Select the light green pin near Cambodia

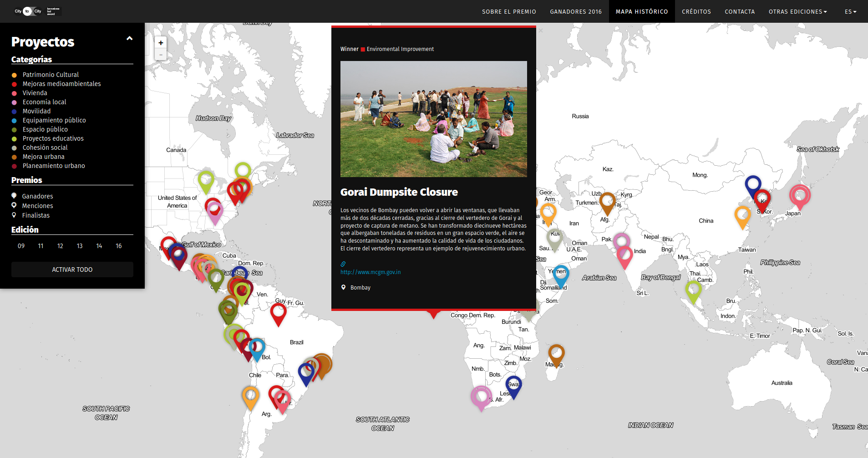(x=693, y=290)
